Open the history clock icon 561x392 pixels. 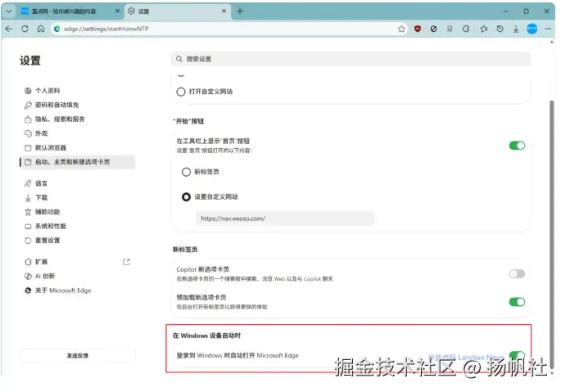point(500,29)
